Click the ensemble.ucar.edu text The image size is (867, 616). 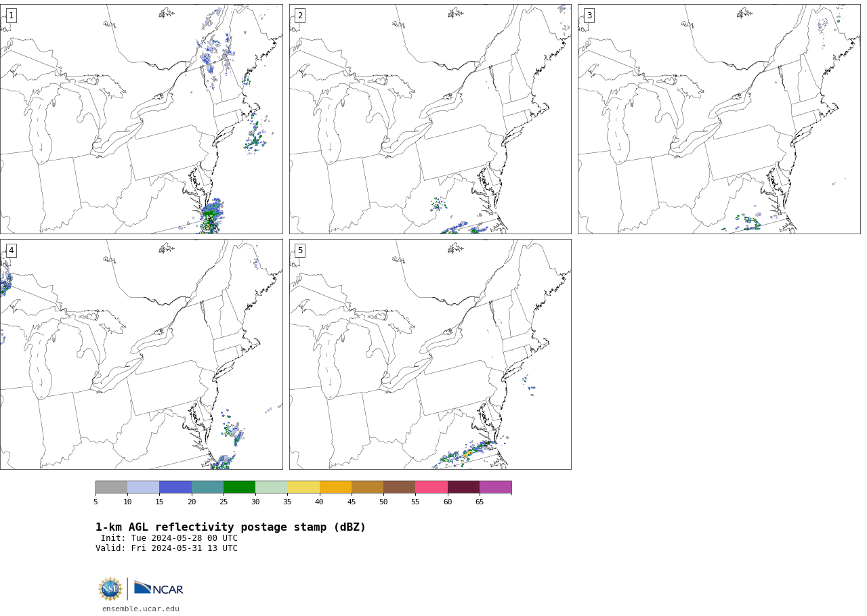(x=141, y=609)
